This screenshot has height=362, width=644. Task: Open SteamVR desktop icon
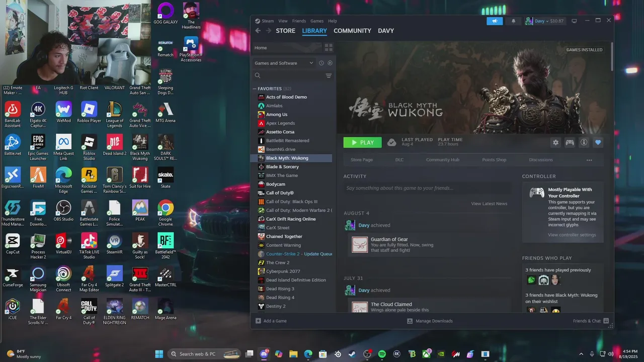114,244
